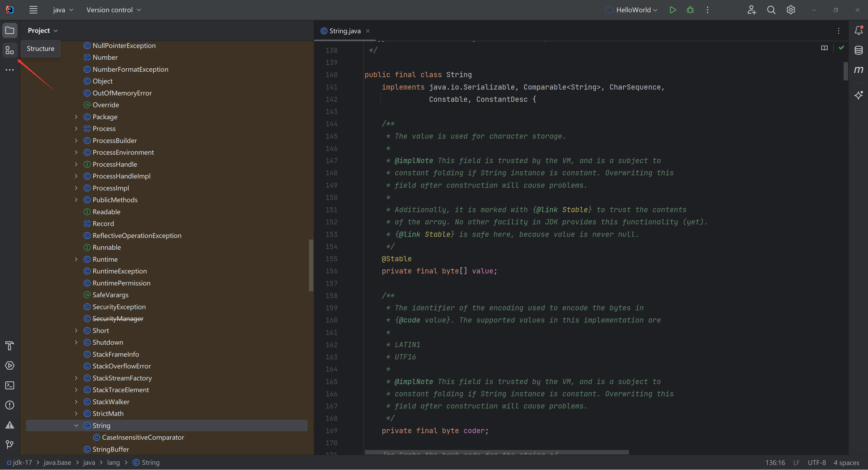
Task: Open the Structure tool window
Action: tap(10, 50)
